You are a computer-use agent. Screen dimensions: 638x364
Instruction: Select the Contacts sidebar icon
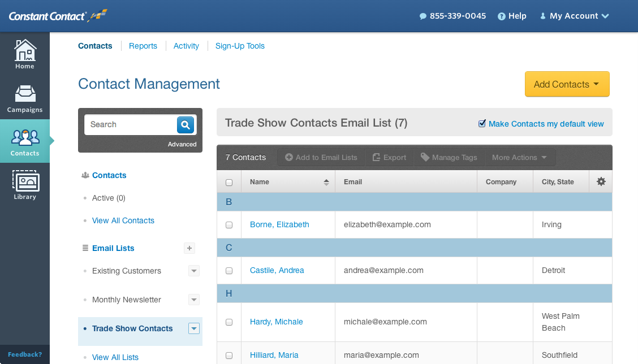click(25, 141)
